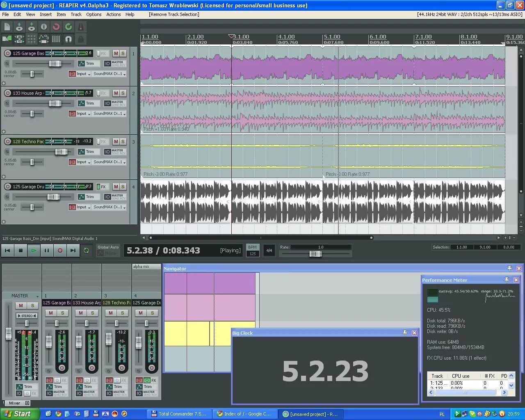The image size is (525, 420).
Task: Toggle master STEREO/mono button in mixer
Action: pos(27,316)
